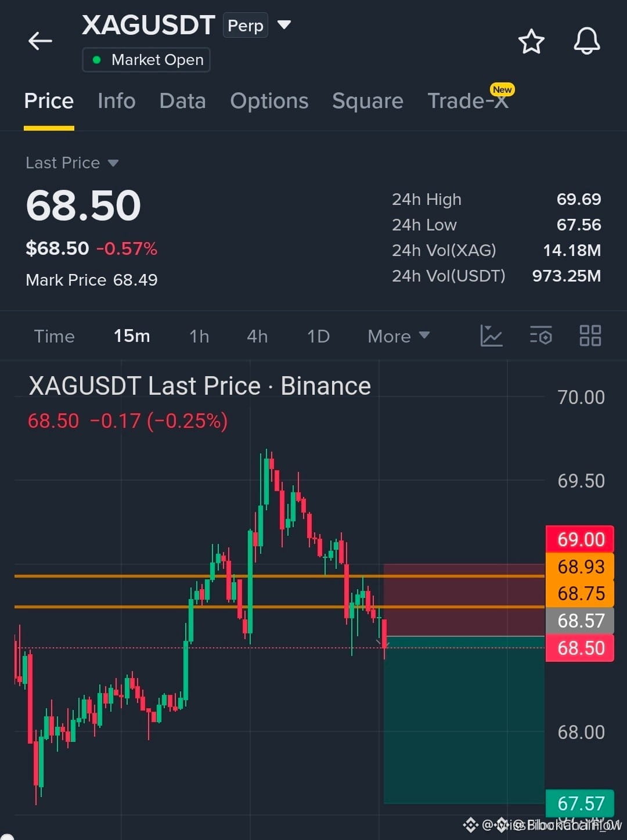Tap the XAGUSDT symbol title

149,25
